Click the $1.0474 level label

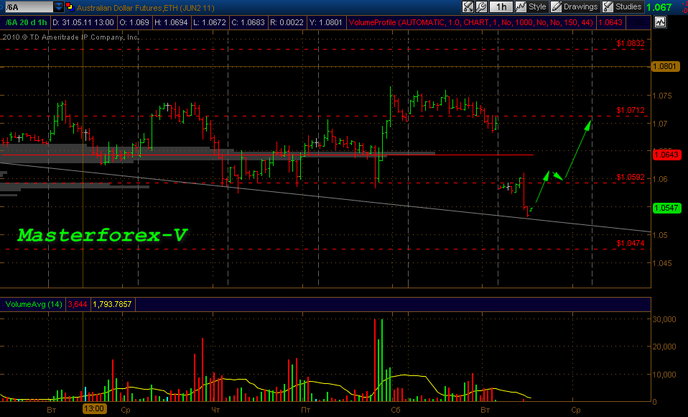click(x=631, y=243)
